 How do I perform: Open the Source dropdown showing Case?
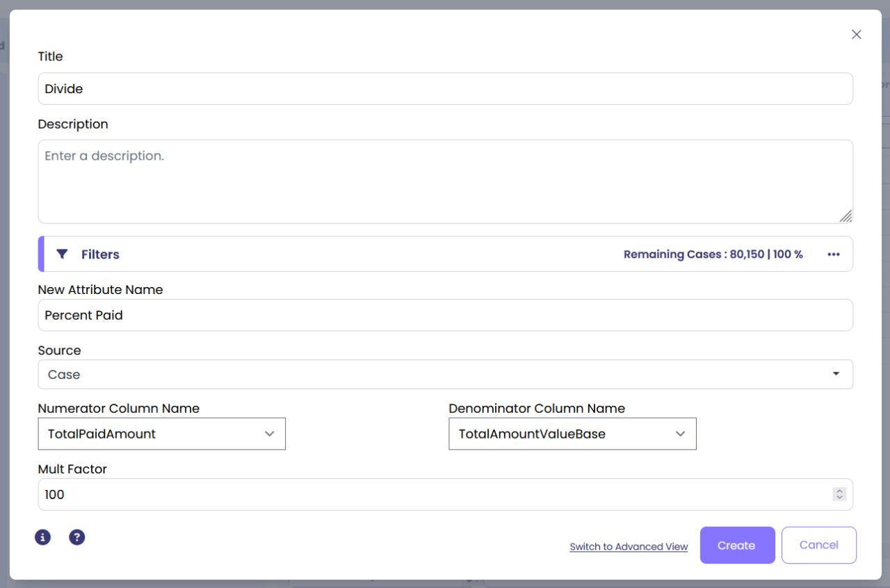[445, 375]
